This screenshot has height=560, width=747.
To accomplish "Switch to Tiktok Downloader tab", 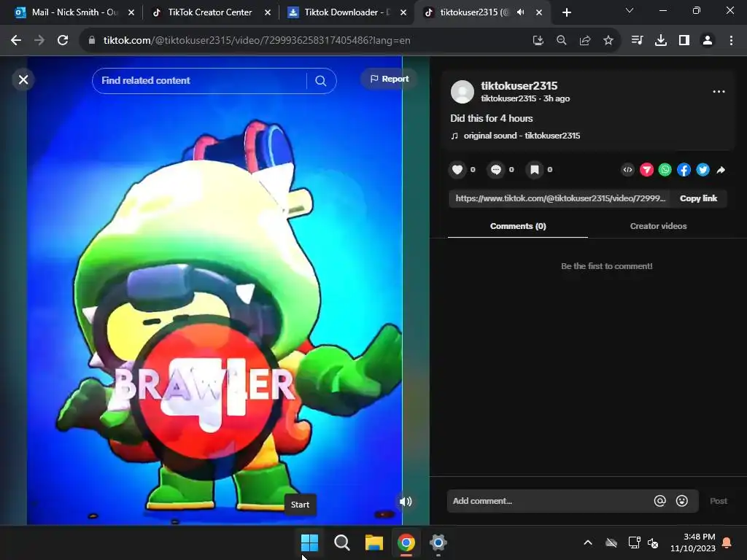I will click(x=347, y=12).
